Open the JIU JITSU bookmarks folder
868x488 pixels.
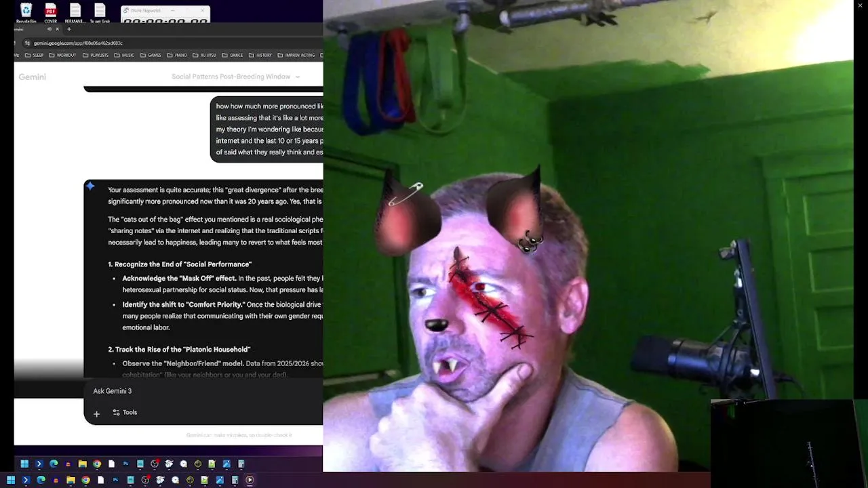pyautogui.click(x=204, y=55)
